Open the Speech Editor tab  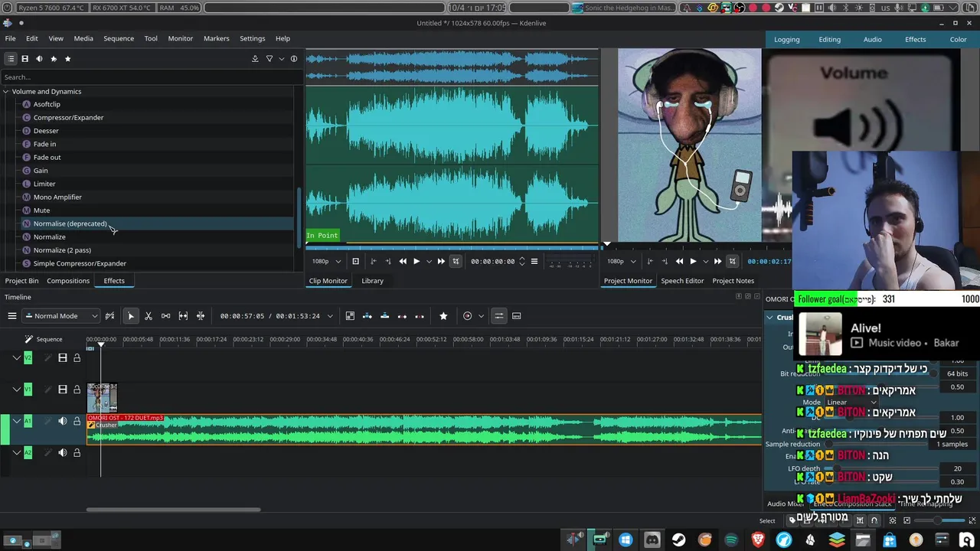(x=682, y=281)
